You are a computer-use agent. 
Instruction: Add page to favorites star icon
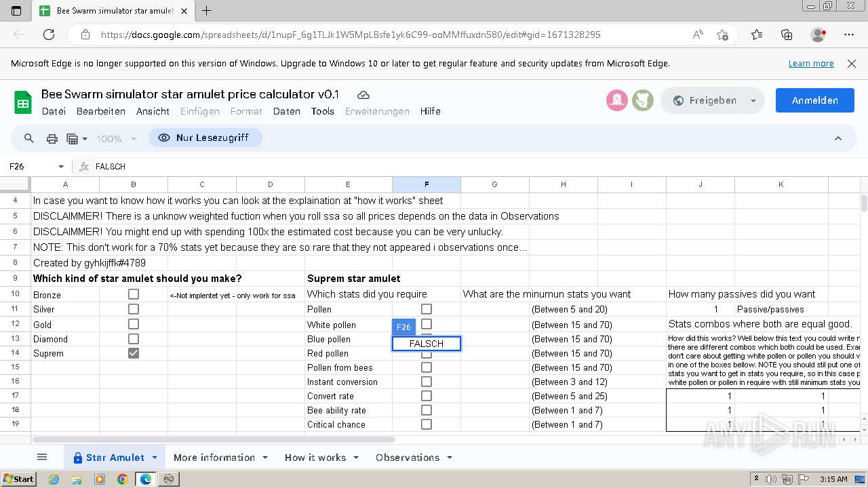click(x=722, y=35)
